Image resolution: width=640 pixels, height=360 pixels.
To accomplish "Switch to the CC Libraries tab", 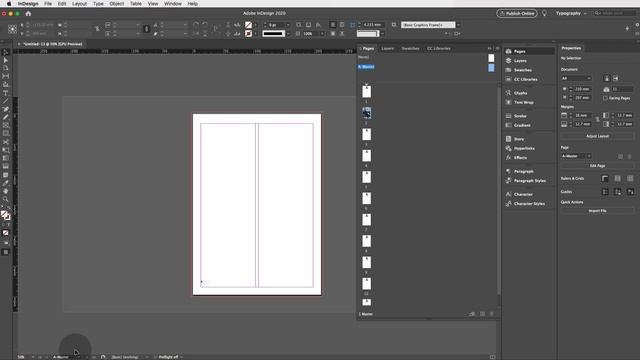I will coord(439,49).
